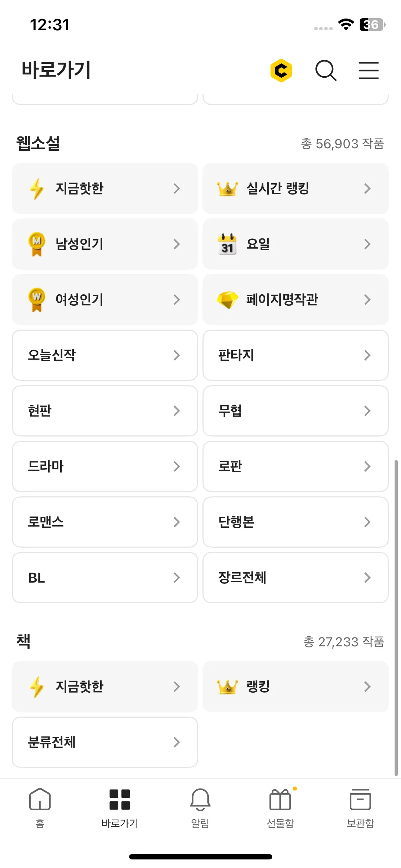Open search with the magnifier icon

pyautogui.click(x=326, y=70)
